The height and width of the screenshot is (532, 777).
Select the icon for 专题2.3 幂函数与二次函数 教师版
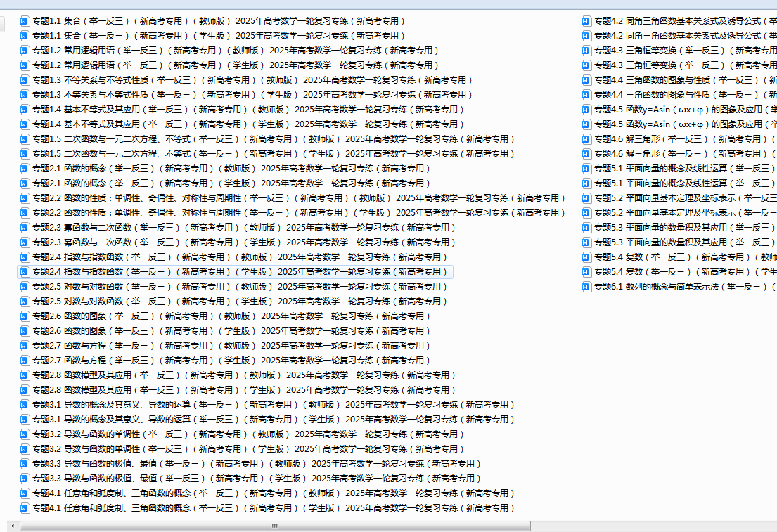24,228
